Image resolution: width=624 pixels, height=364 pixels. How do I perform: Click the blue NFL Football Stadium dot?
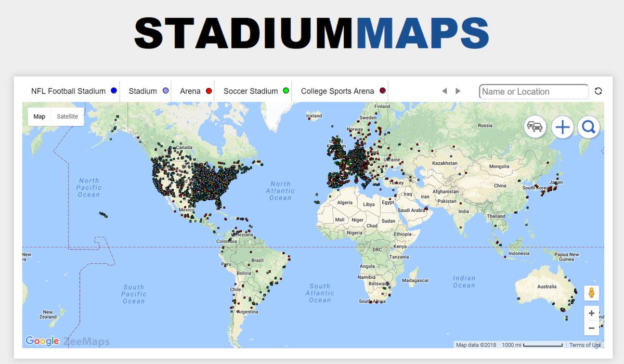[114, 91]
